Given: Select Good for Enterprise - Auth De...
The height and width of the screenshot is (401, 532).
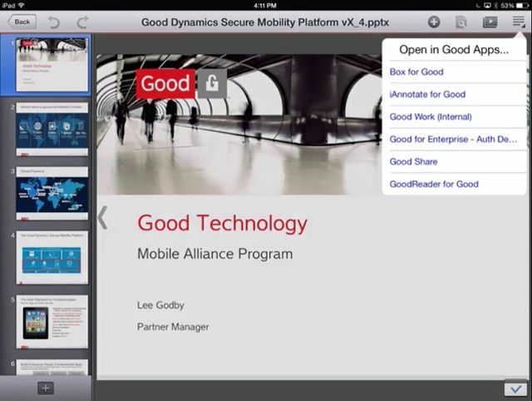Looking at the screenshot, I should pos(454,139).
